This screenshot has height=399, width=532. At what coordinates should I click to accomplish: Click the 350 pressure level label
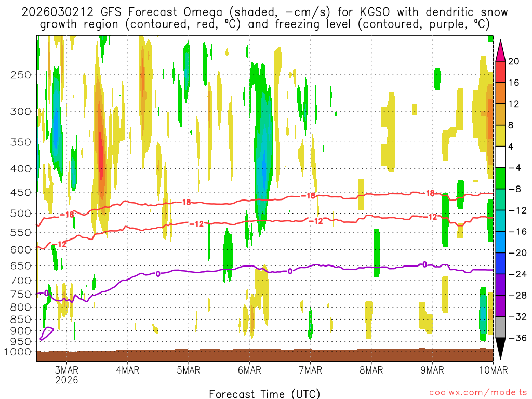pyautogui.click(x=21, y=142)
